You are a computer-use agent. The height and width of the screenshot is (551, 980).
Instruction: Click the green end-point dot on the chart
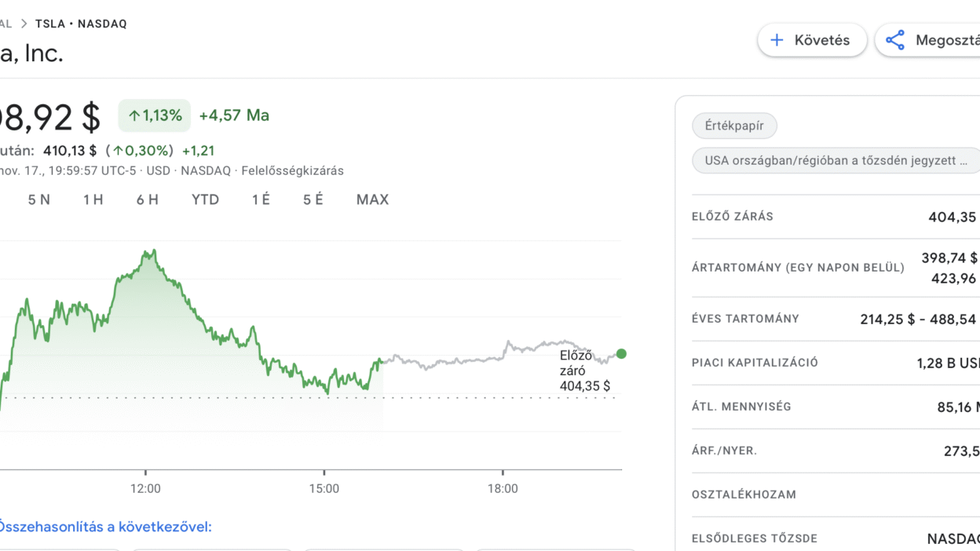(x=621, y=354)
